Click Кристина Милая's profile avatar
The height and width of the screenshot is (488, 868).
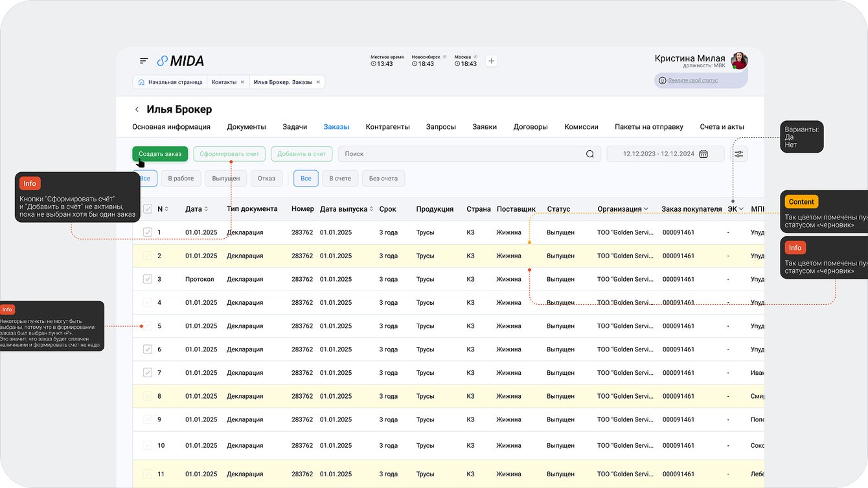pos(739,61)
